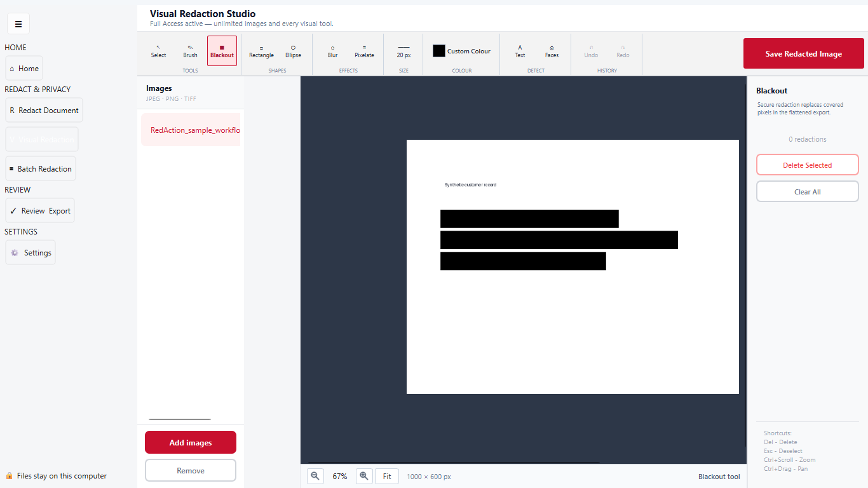Zoom in the canvas

click(x=364, y=476)
